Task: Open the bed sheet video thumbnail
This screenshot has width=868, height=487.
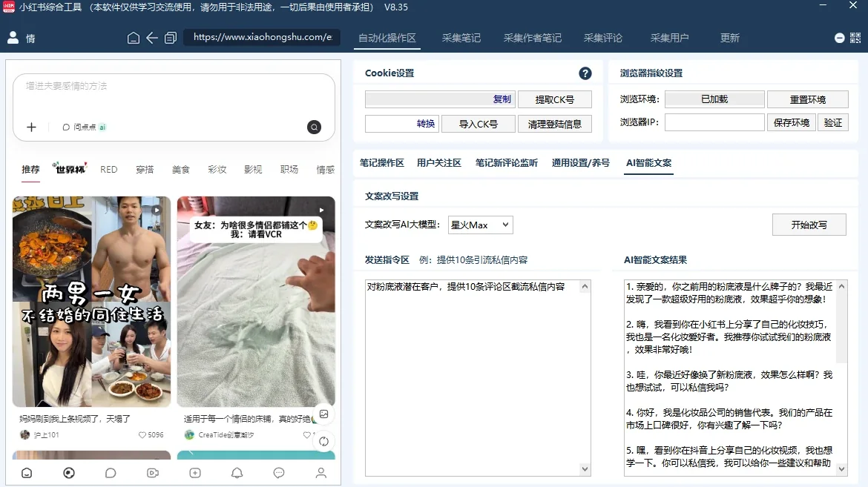Action: click(x=256, y=302)
